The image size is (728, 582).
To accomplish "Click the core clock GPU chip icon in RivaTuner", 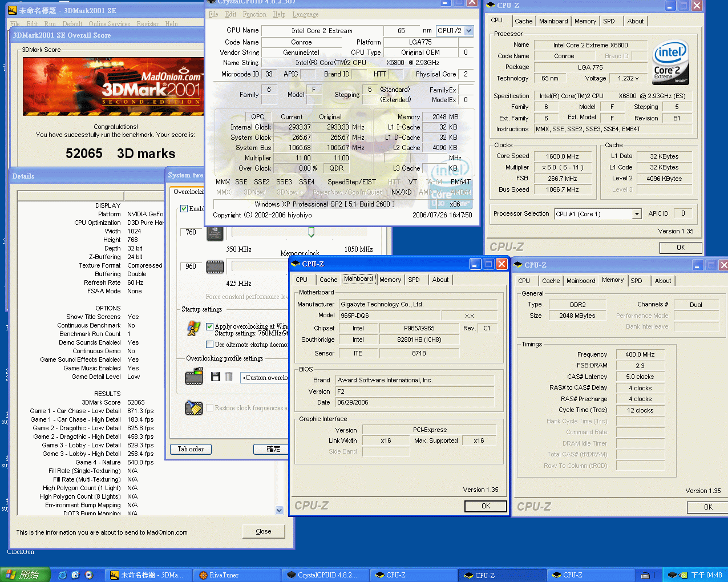I will click(x=215, y=234).
